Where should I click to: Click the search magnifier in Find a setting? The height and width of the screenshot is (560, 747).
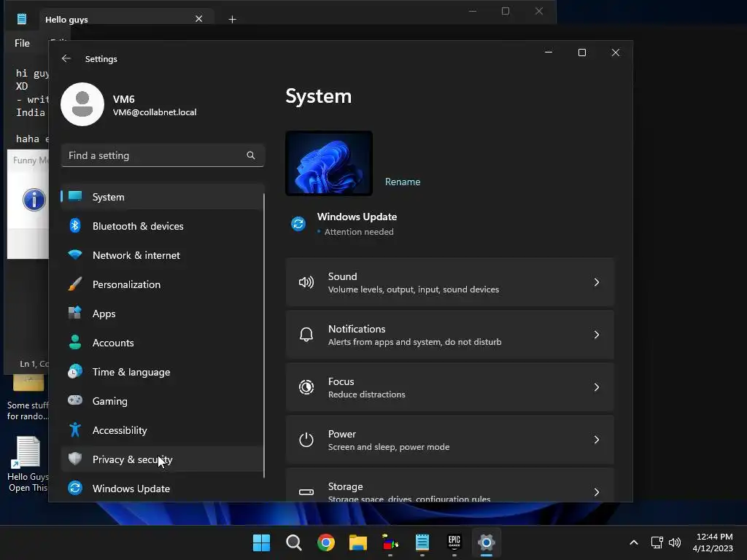[251, 155]
